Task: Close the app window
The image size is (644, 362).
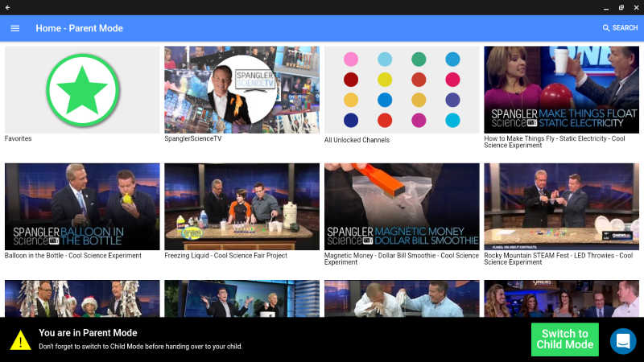Action: click(x=636, y=7)
